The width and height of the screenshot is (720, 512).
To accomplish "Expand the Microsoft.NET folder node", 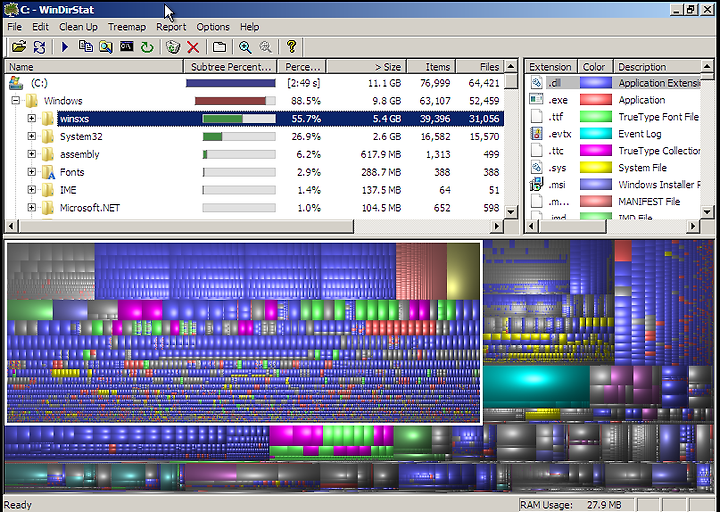I will (31, 208).
